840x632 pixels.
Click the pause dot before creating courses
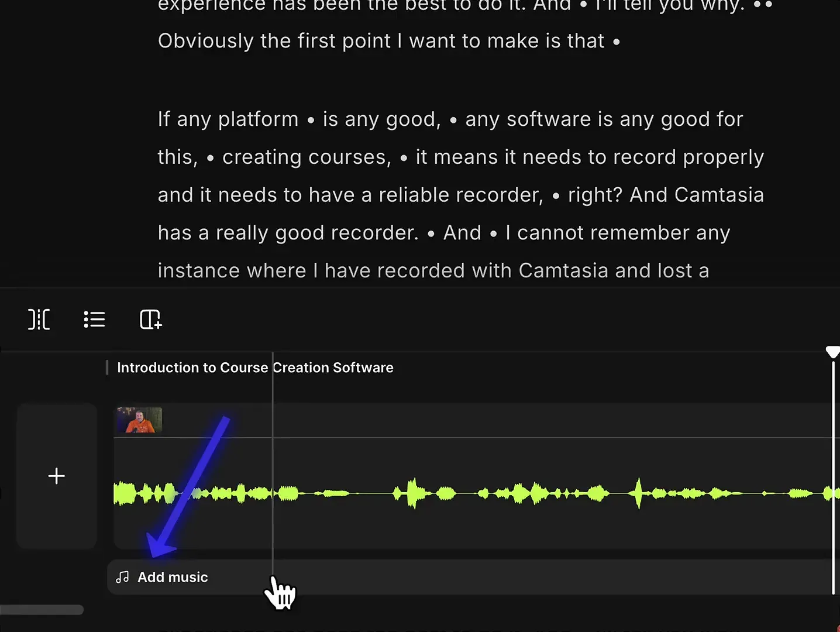click(x=210, y=157)
